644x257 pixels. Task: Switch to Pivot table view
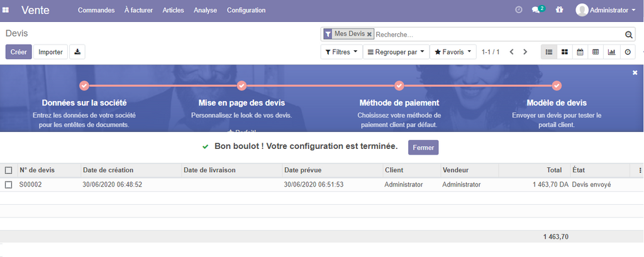coord(596,52)
